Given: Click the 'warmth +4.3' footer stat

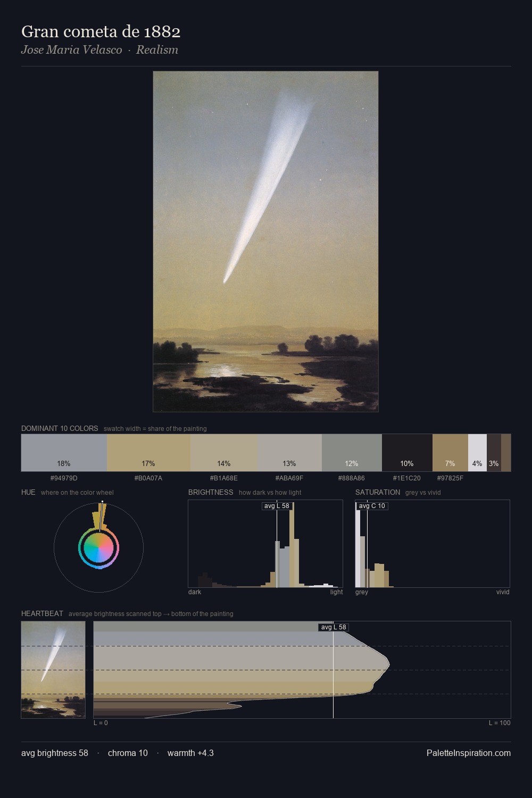Looking at the screenshot, I should coord(190,753).
